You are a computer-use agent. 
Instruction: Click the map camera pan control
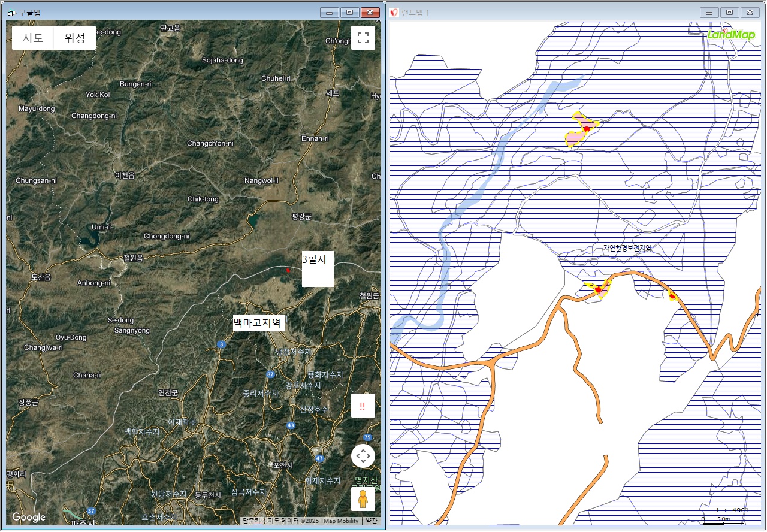363,456
